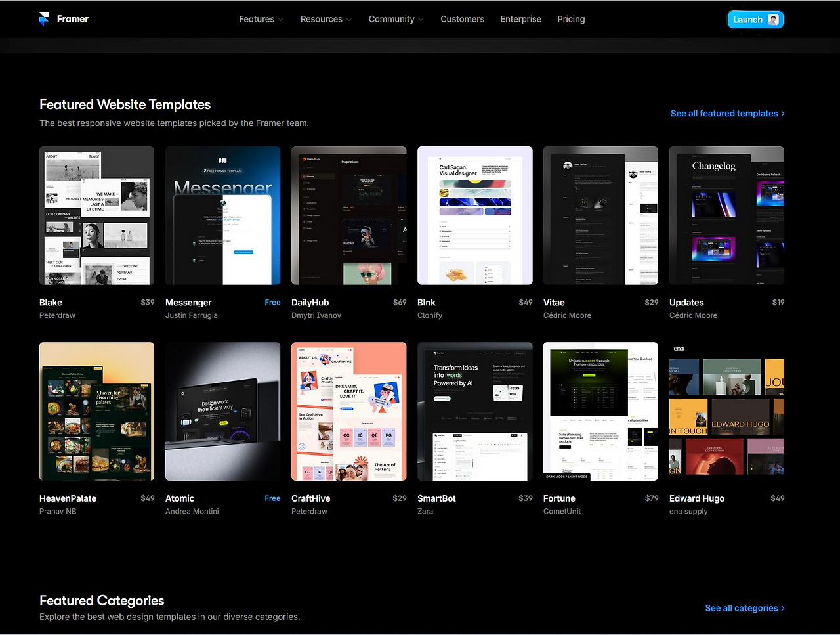
Task: Open See all featured templates link
Action: coord(728,114)
